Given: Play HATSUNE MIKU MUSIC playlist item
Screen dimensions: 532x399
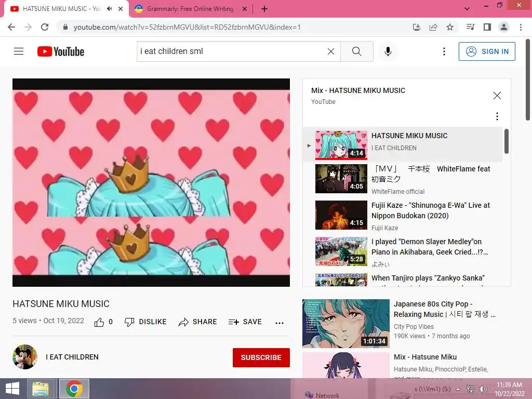Looking at the screenshot, I should coord(403,145).
